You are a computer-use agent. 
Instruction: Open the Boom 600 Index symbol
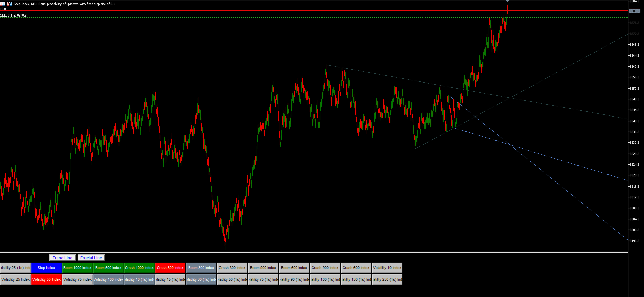294,268
